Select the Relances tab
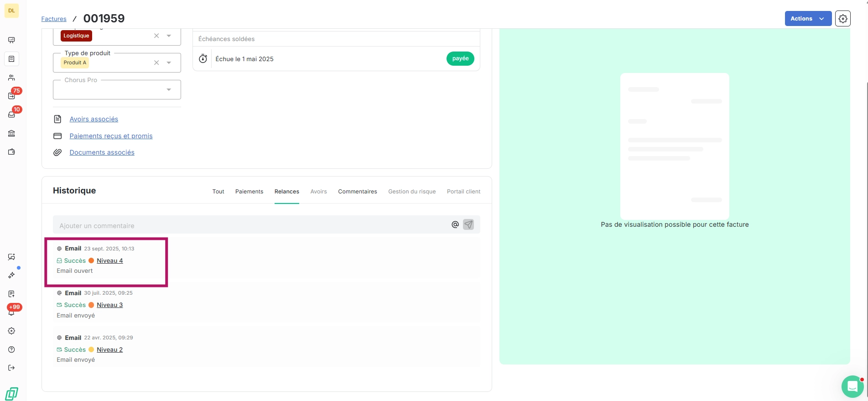Image resolution: width=868 pixels, height=401 pixels. [287, 192]
